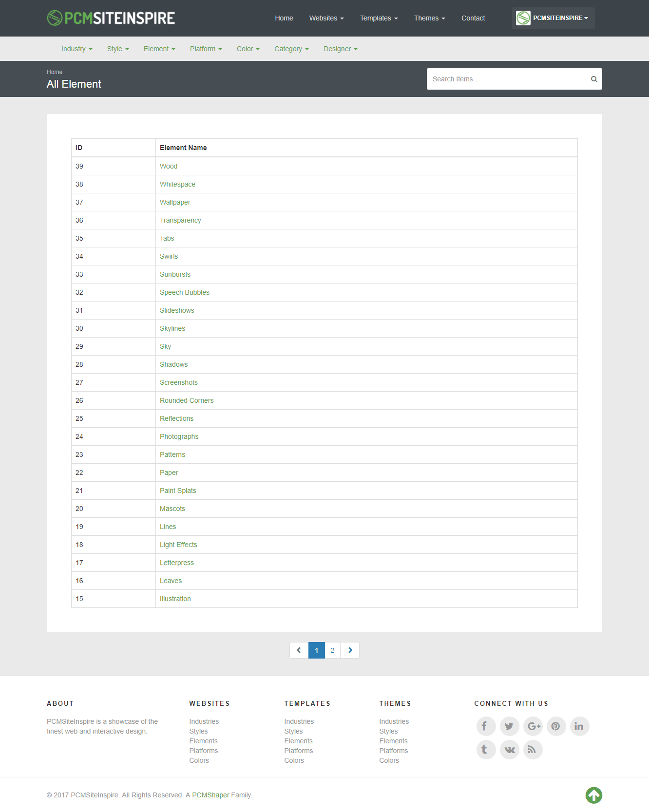
Task: Open the Whitespace element link
Action: 177,184
